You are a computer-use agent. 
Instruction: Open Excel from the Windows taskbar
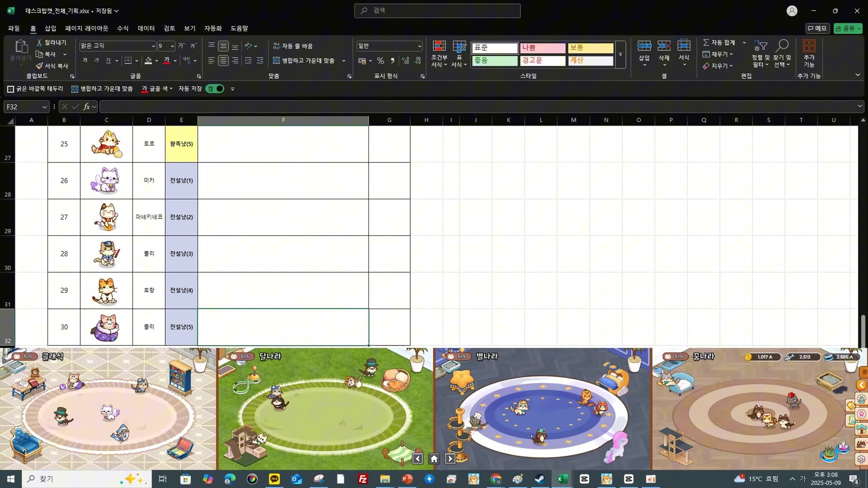562,479
